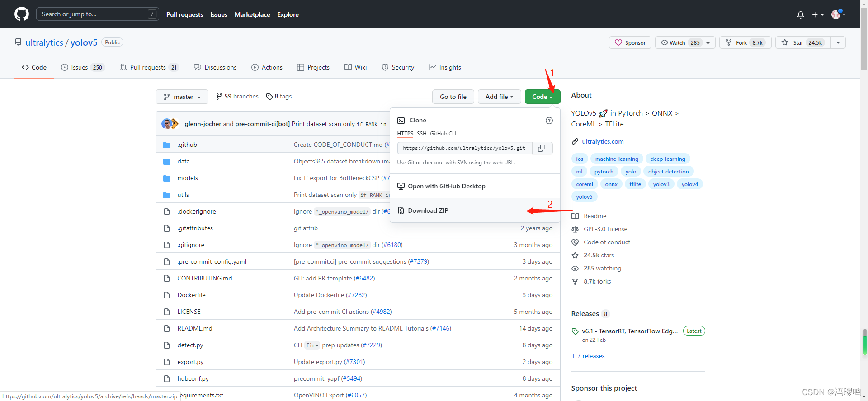Viewport: 868px width, 401px height.
Task: Select the GitHub CLI clone tab
Action: (443, 134)
